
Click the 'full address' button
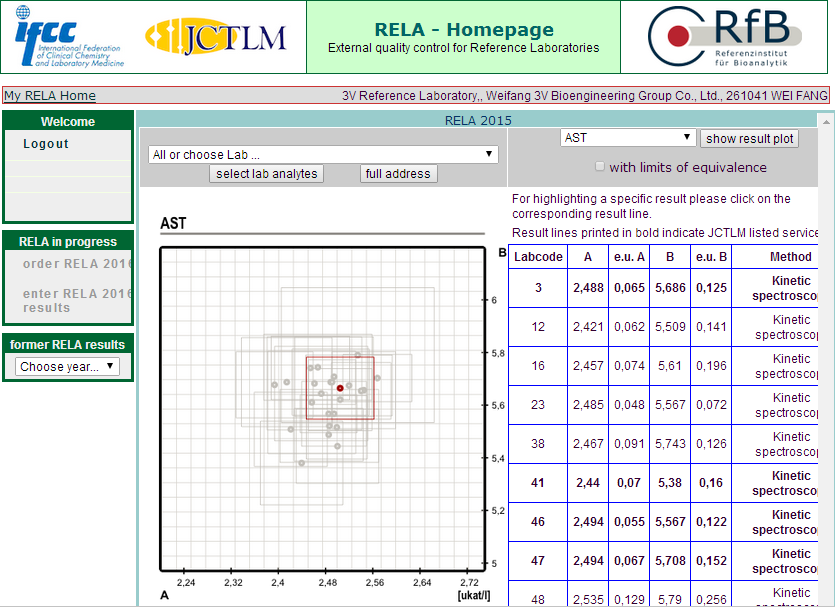pos(398,174)
